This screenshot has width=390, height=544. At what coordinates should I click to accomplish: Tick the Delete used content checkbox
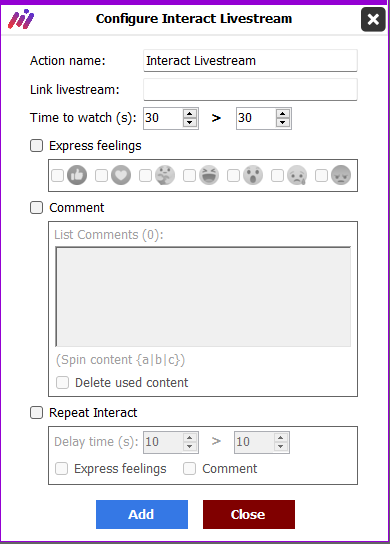tap(62, 383)
